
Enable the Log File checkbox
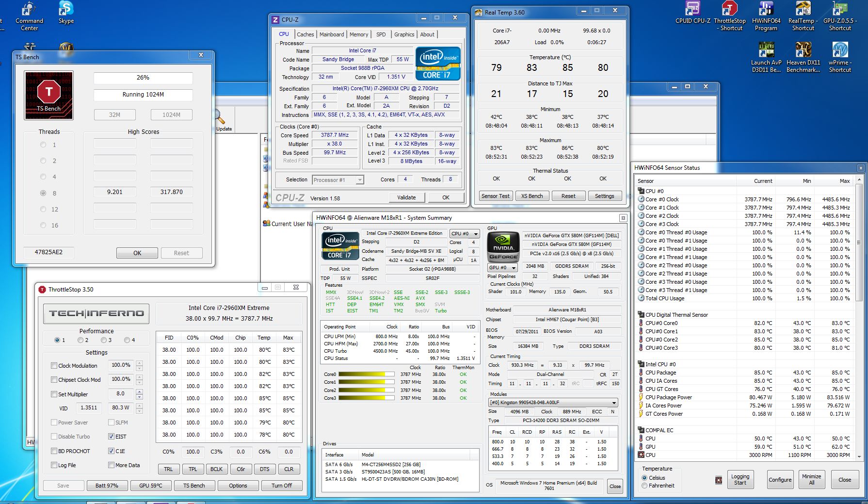click(54, 465)
